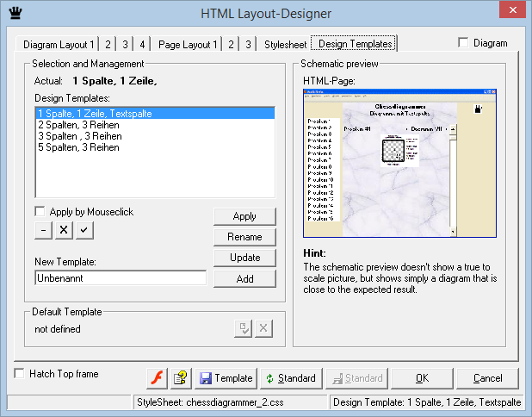Image resolution: width=532 pixels, height=417 pixels.
Task: Click the minus icon below the template list
Action: click(x=44, y=231)
